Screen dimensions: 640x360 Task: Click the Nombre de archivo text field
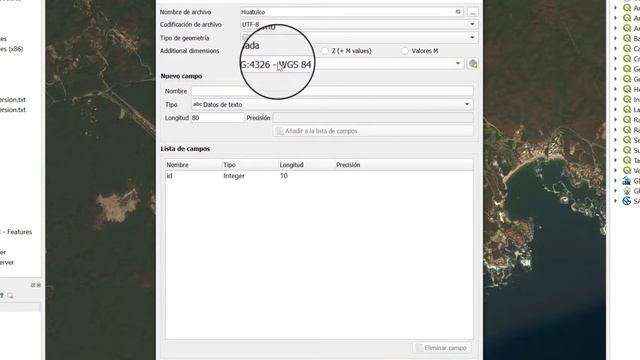click(x=351, y=12)
